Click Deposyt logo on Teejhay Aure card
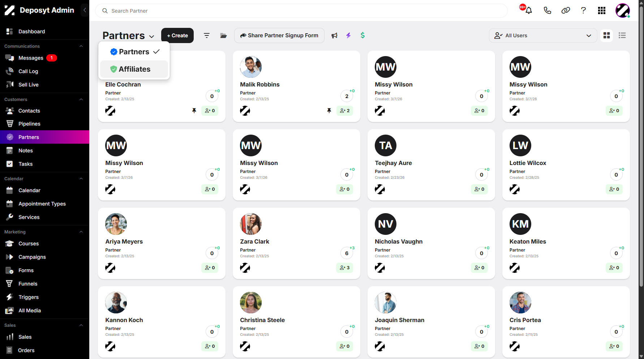 [x=380, y=189]
